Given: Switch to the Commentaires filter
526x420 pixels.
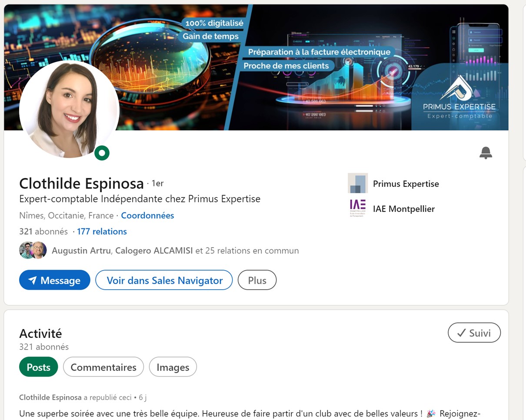Looking at the screenshot, I should (103, 367).
